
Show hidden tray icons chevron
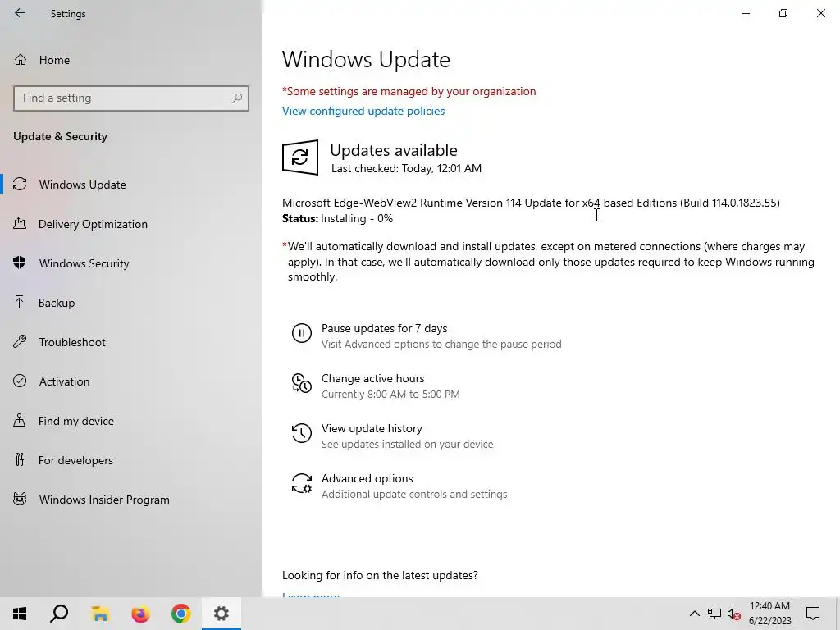[x=694, y=614]
